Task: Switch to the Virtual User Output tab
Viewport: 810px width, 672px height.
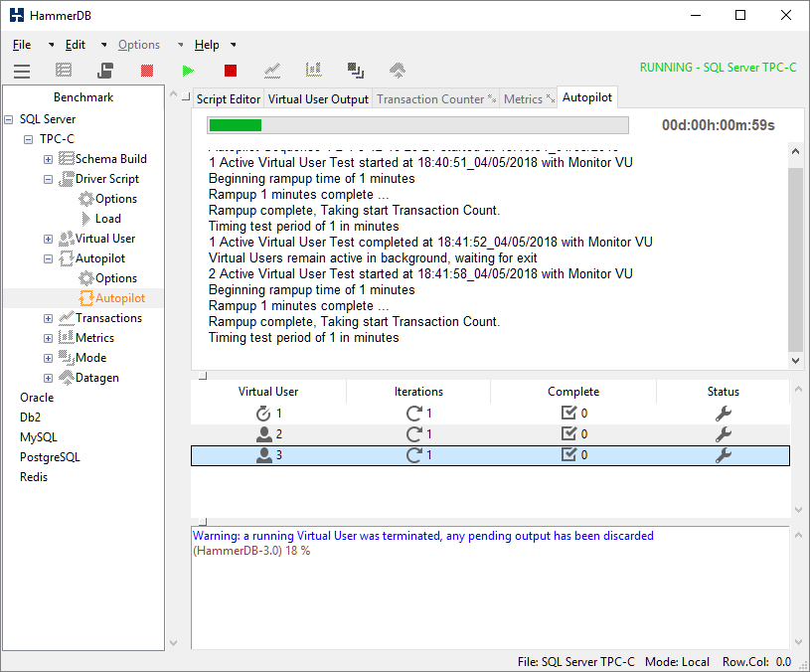Action: (318, 98)
